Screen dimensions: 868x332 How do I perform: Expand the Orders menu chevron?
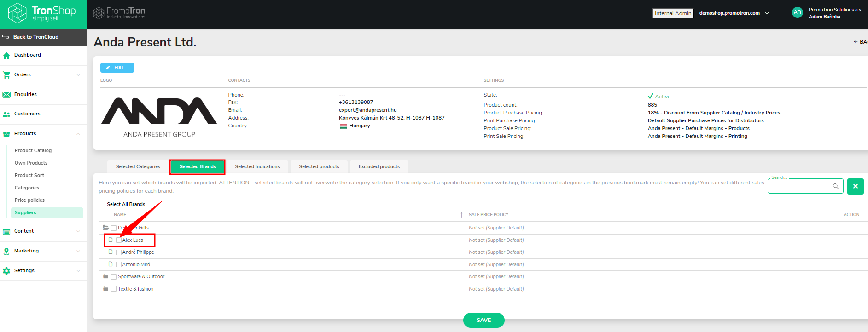(x=78, y=75)
